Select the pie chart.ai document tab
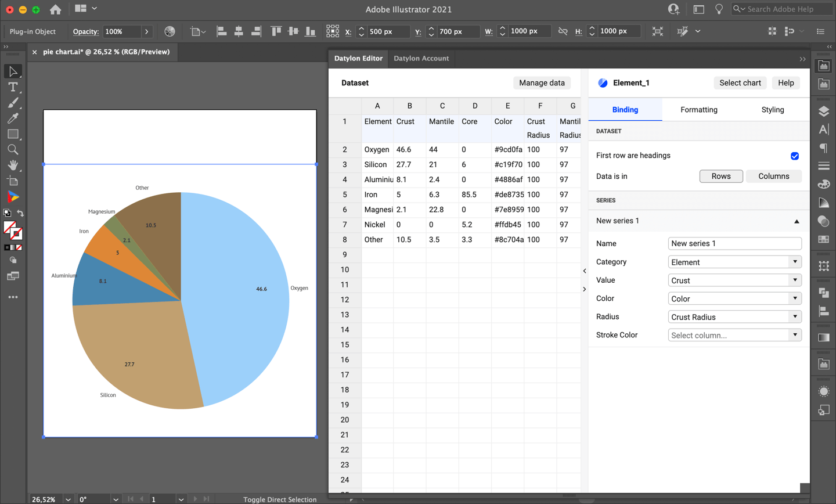This screenshot has height=504, width=836. [x=106, y=52]
